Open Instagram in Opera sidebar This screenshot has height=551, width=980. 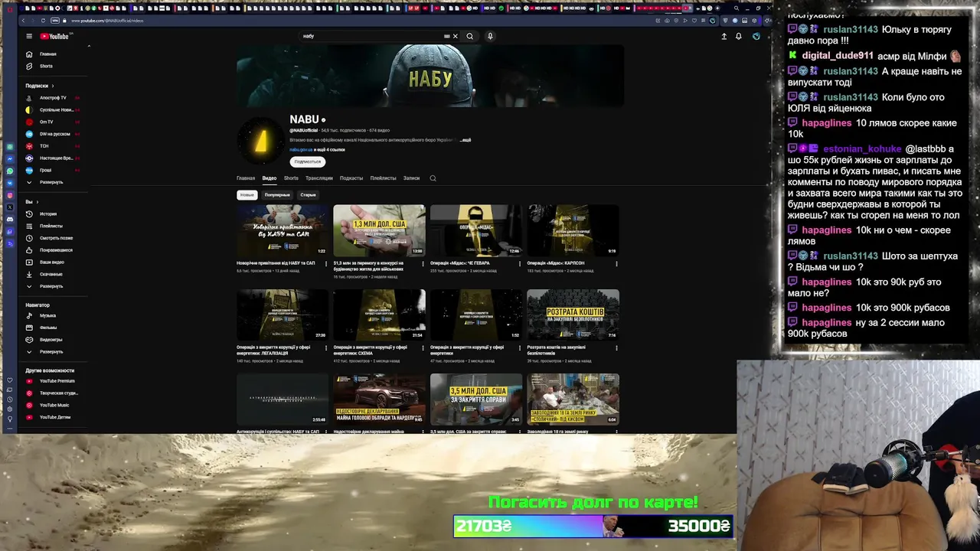tap(10, 195)
